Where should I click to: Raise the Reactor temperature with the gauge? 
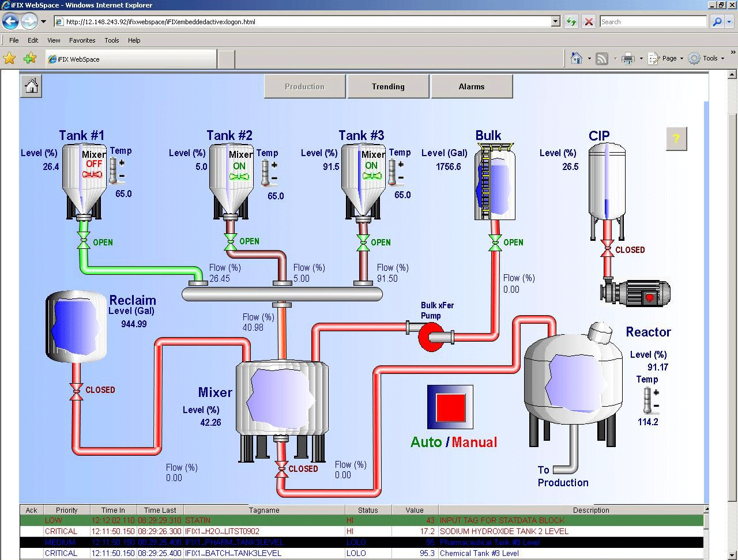(x=656, y=393)
